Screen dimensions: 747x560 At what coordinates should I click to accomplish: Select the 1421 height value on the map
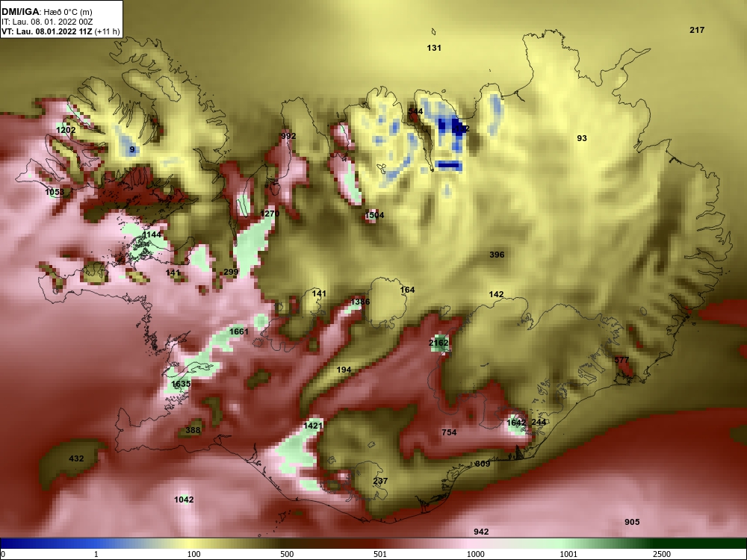(313, 426)
